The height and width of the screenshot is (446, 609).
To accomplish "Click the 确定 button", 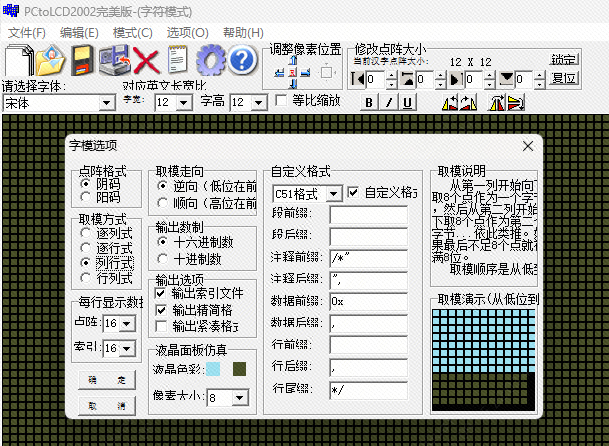I will [x=107, y=380].
